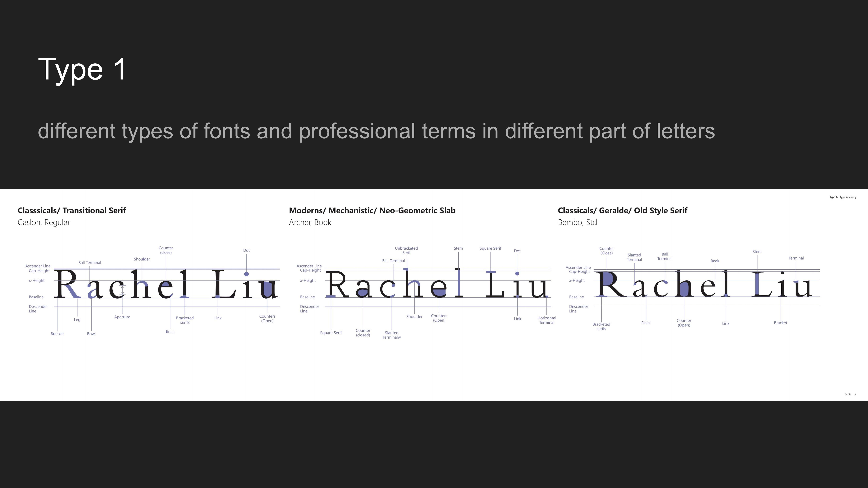The image size is (868, 488).
Task: Select the 'Moderns/ Mechanistic/ Neo-Geometric Slab' heading
Action: [x=372, y=210]
